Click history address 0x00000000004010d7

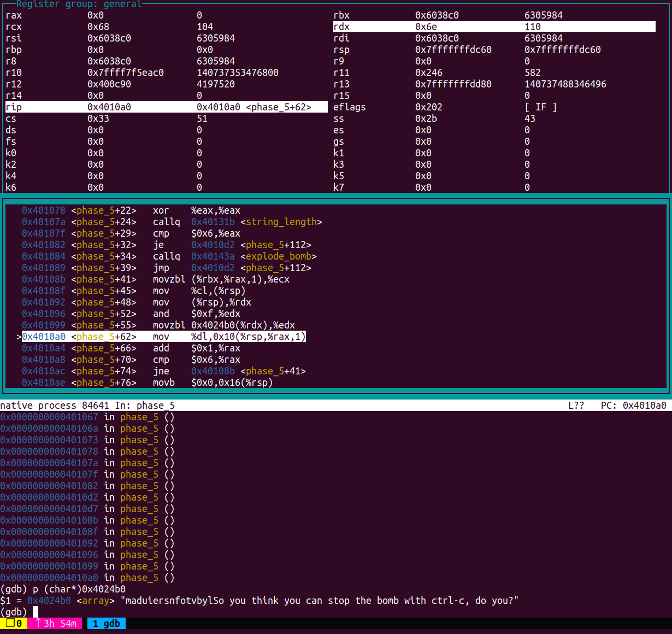[49, 509]
